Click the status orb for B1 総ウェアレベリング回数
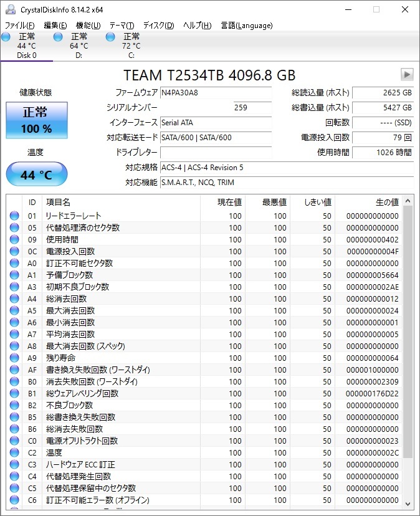This screenshot has height=516, width=420. pyautogui.click(x=14, y=393)
